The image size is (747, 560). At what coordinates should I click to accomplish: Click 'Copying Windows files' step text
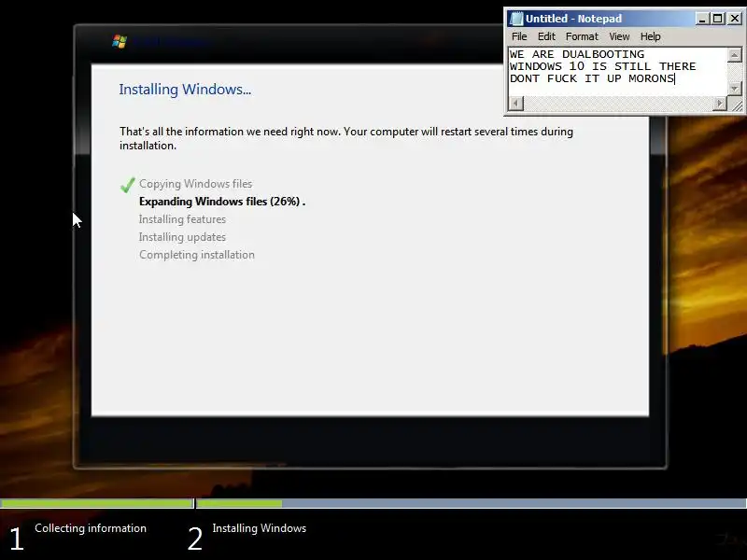point(195,184)
